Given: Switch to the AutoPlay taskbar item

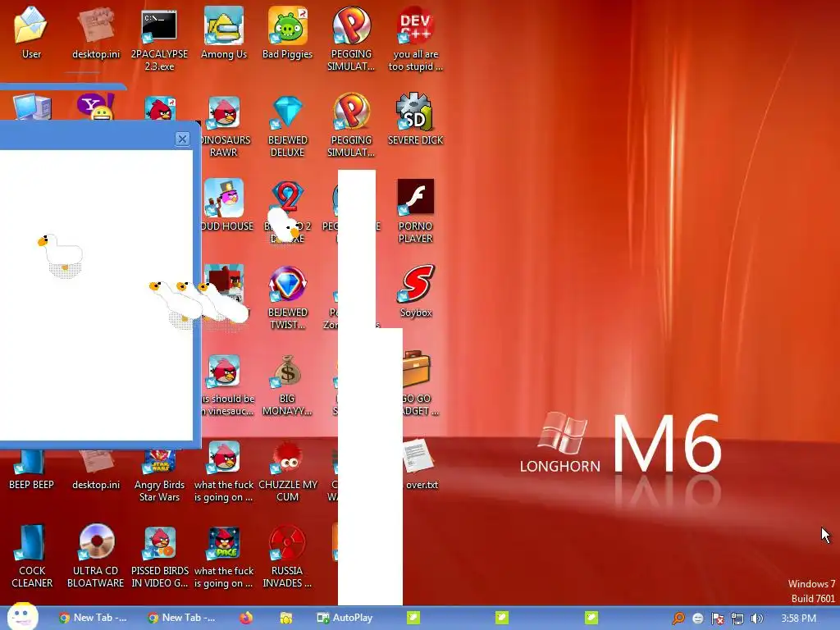Looking at the screenshot, I should (345, 618).
